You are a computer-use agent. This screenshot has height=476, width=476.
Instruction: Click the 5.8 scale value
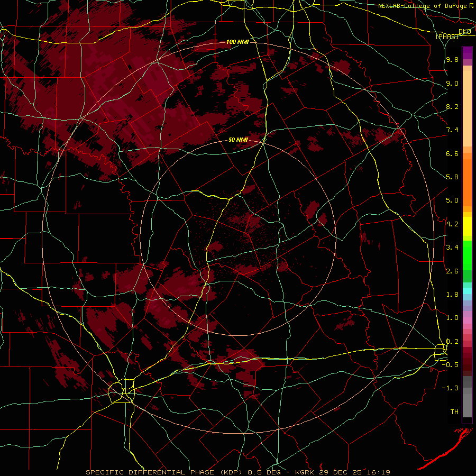coord(452,177)
